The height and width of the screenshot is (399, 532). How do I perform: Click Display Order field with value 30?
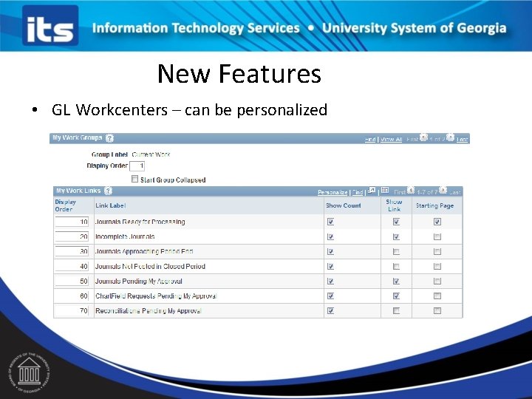(x=72, y=251)
